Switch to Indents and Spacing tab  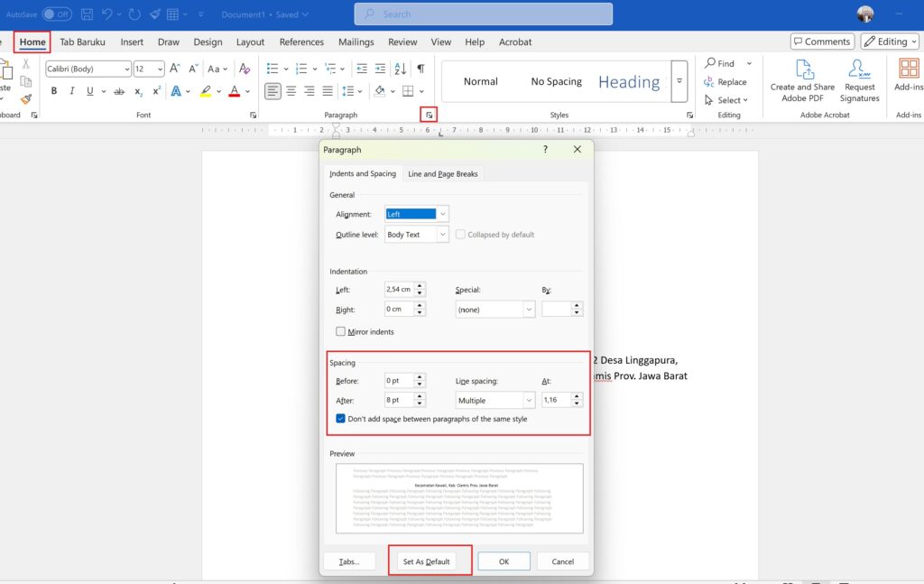363,173
